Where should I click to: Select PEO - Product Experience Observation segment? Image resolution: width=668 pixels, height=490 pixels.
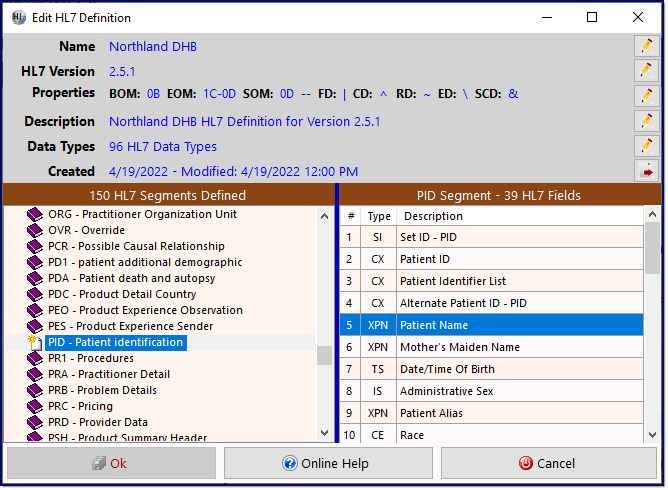145,310
